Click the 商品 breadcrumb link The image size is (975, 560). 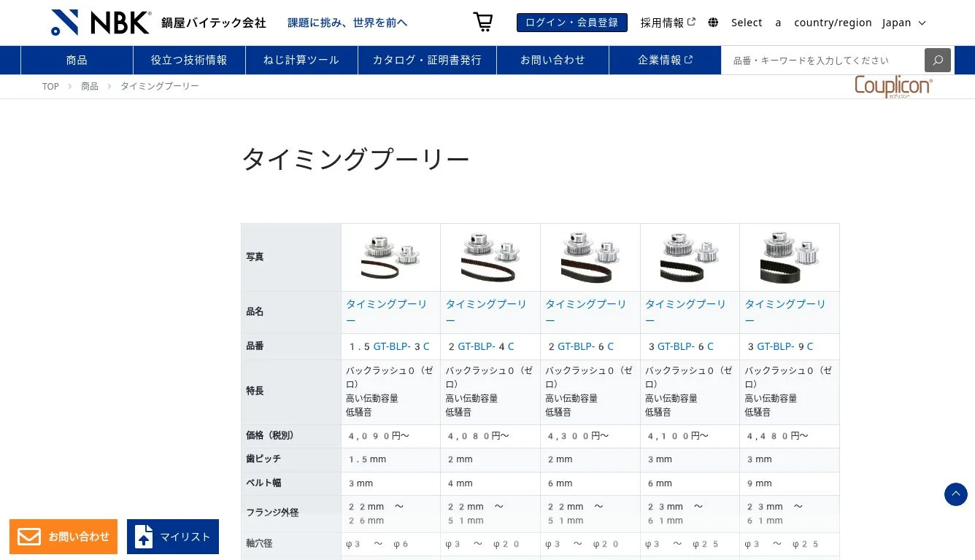[x=90, y=86]
